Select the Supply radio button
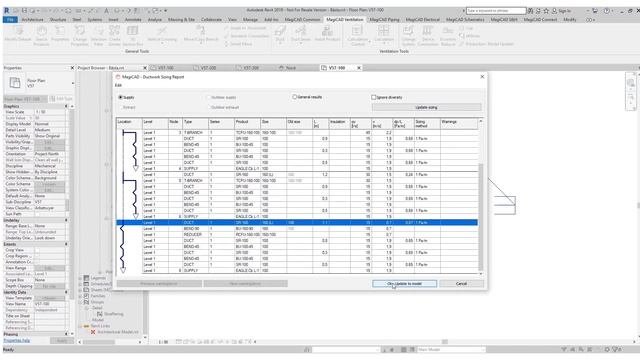The height and width of the screenshot is (360, 640). point(120,97)
